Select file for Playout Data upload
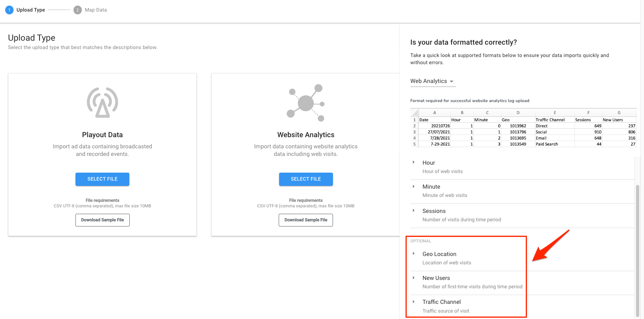 [102, 179]
